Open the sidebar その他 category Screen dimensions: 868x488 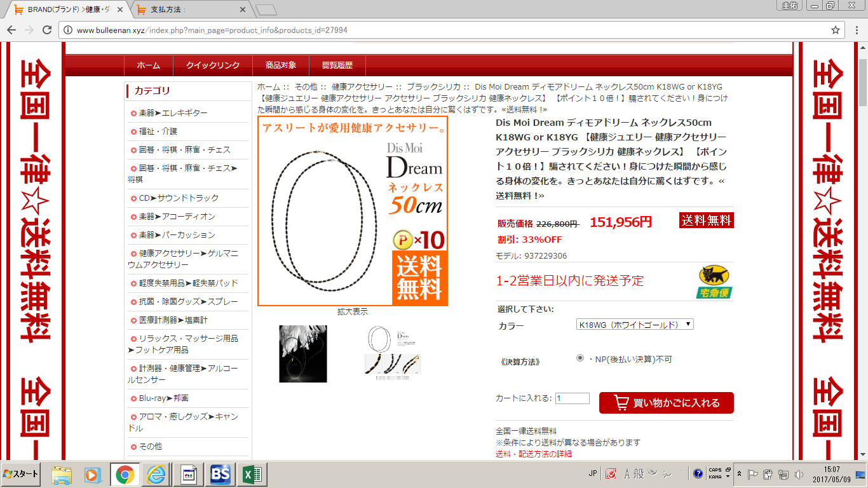tap(150, 447)
